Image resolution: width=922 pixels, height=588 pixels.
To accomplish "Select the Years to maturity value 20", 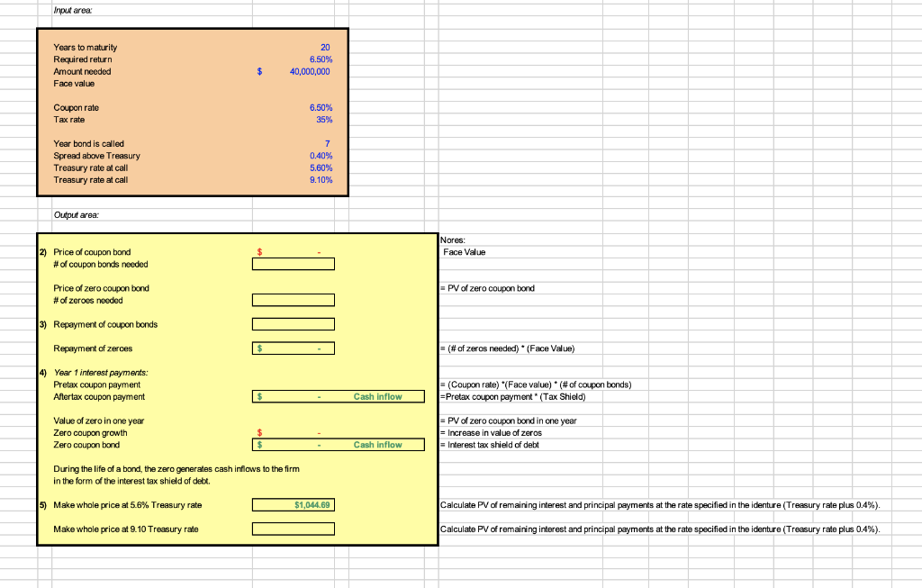I will pos(325,47).
